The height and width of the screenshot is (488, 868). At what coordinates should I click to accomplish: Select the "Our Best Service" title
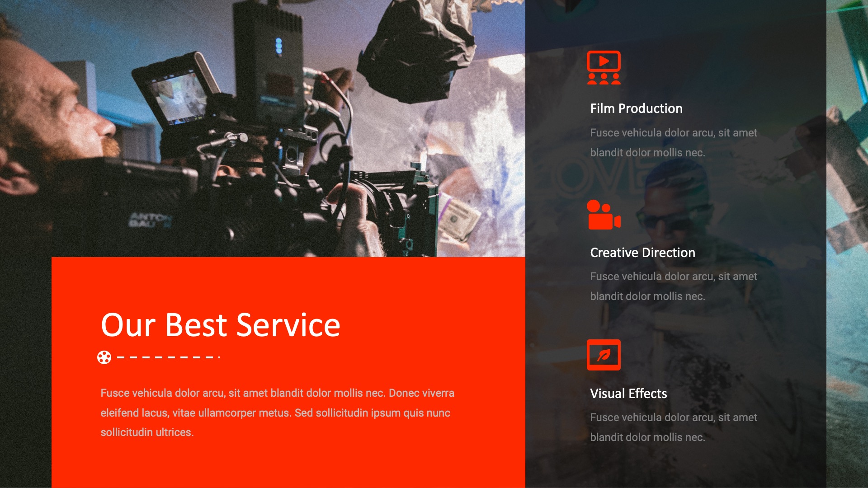pyautogui.click(x=220, y=325)
